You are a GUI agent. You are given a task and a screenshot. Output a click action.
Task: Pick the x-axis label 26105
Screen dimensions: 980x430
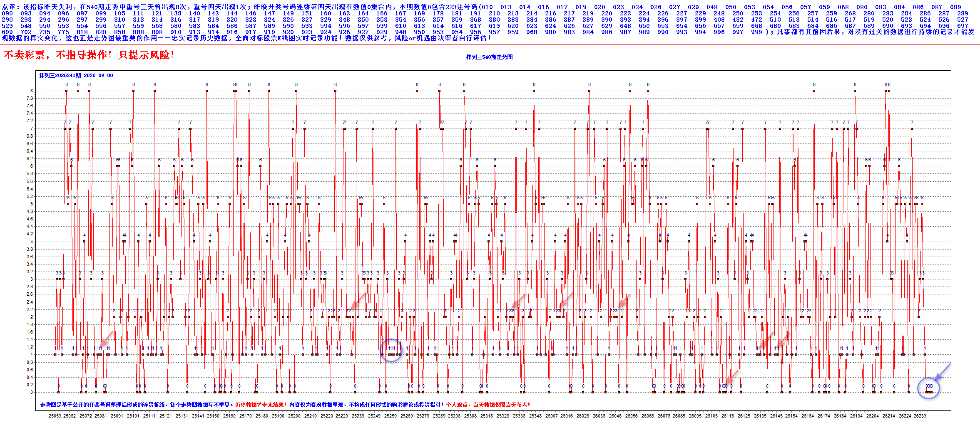711,416
